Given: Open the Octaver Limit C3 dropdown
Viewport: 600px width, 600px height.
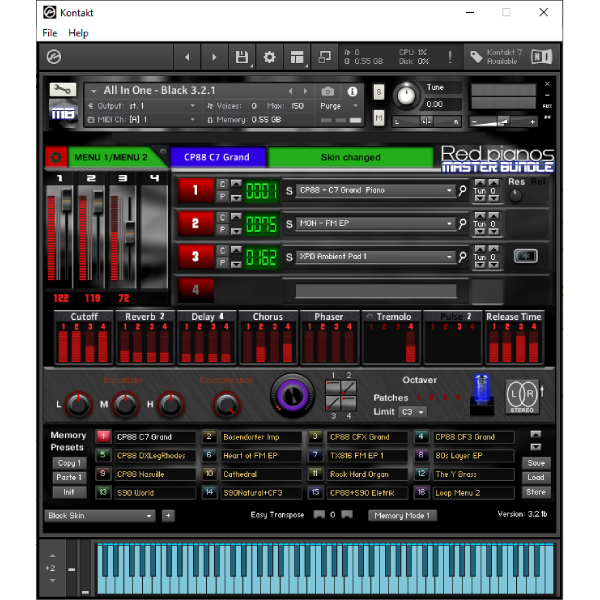Looking at the screenshot, I should (x=412, y=412).
